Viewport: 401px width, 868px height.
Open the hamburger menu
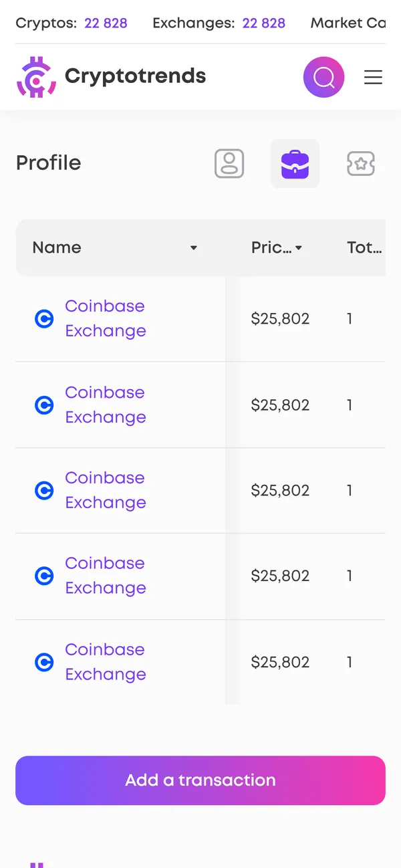(373, 78)
